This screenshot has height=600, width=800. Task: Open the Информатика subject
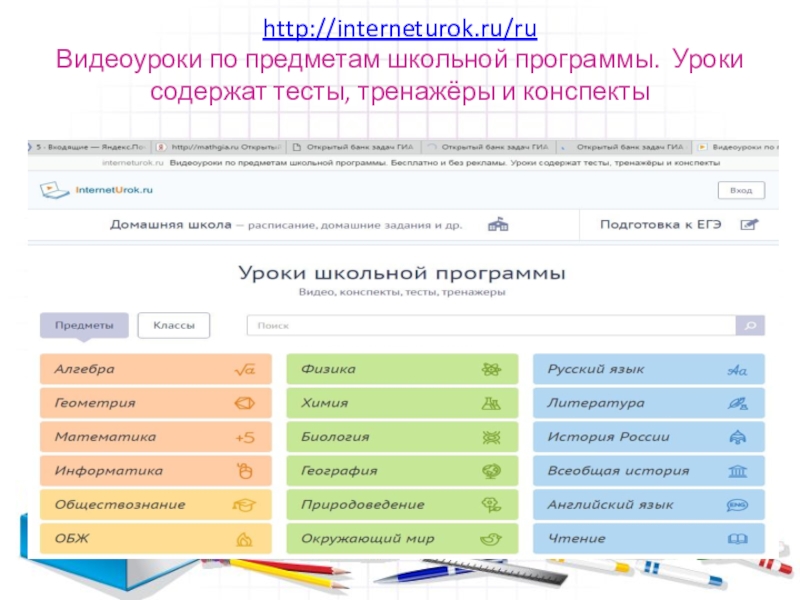click(156, 470)
